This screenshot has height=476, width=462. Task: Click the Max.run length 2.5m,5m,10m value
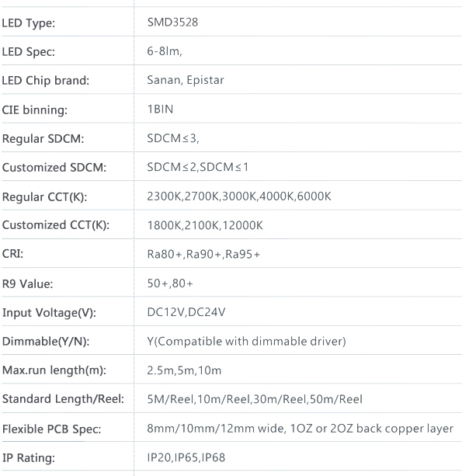tap(184, 370)
